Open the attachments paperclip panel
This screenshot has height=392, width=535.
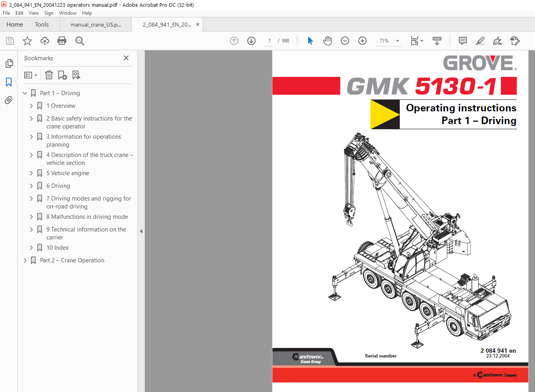pos(9,100)
